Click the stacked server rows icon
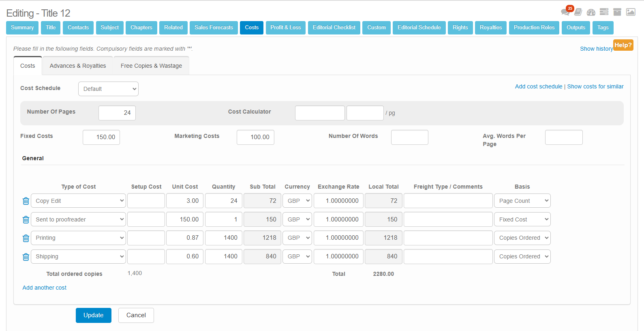The height and width of the screenshot is (331, 644). [604, 12]
